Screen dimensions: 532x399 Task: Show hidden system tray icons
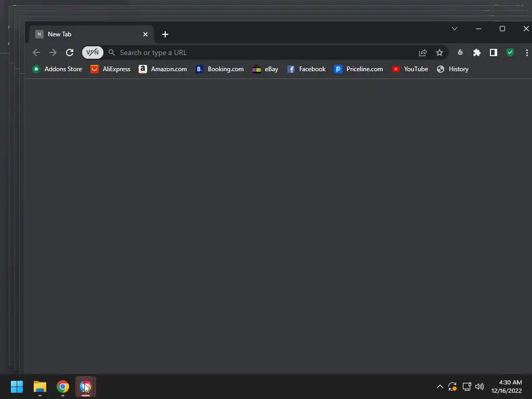coord(440,387)
